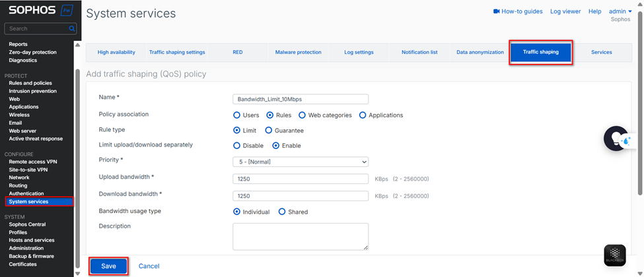Click the Upload bandwidth input field
This screenshot has height=277, width=644.
[301, 179]
